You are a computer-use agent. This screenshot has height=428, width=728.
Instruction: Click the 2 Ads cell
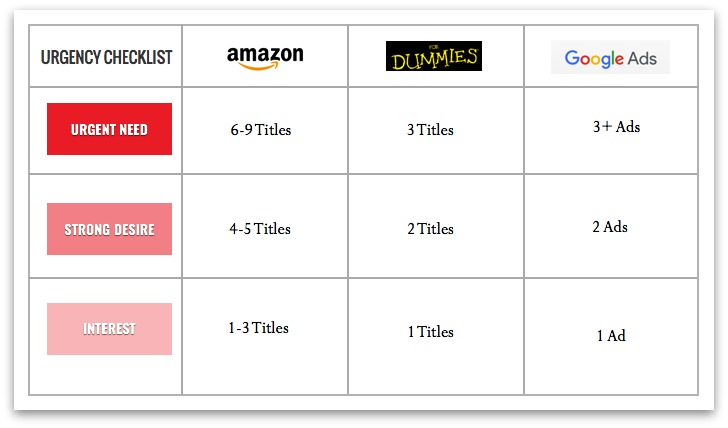[x=610, y=227]
